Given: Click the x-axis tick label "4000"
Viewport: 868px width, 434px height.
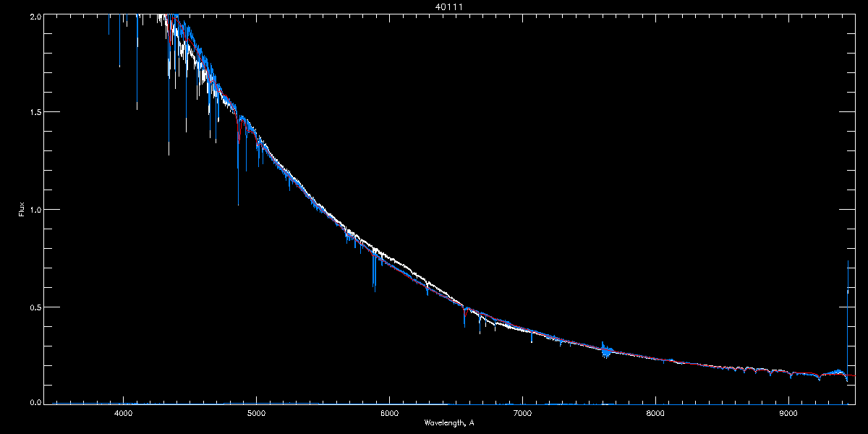Looking at the screenshot, I should click(123, 413).
